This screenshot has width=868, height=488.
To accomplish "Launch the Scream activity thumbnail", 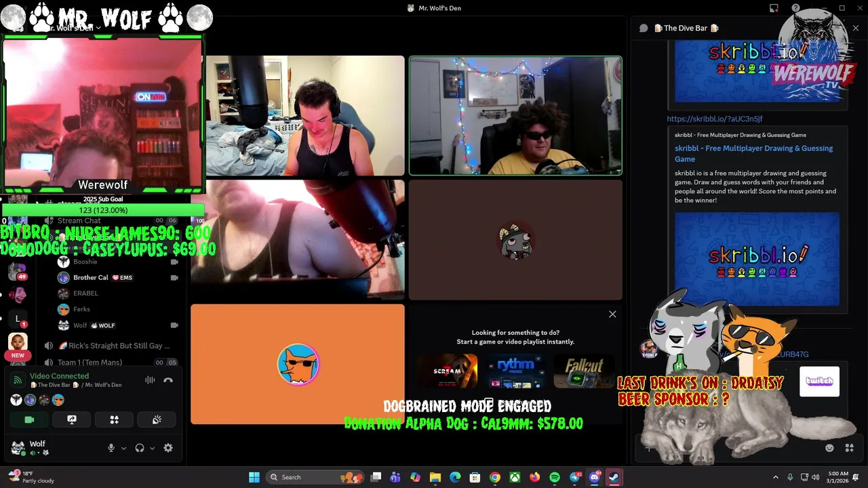I will point(447,371).
